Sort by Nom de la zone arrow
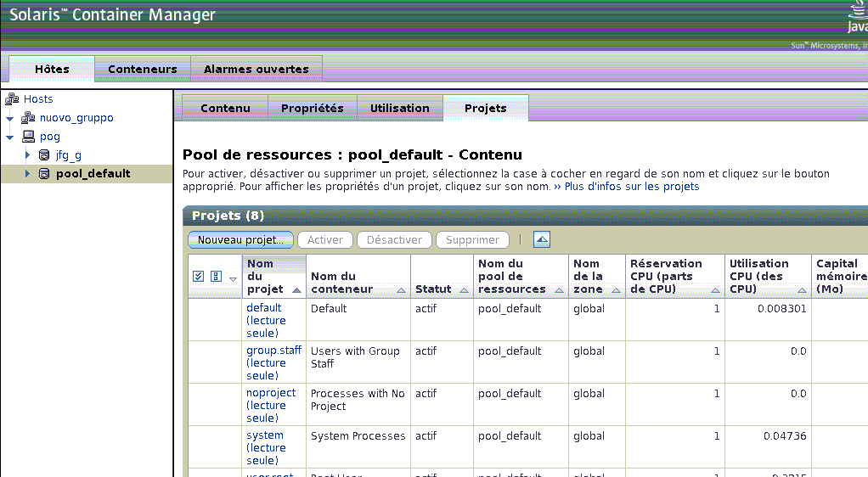 point(616,290)
